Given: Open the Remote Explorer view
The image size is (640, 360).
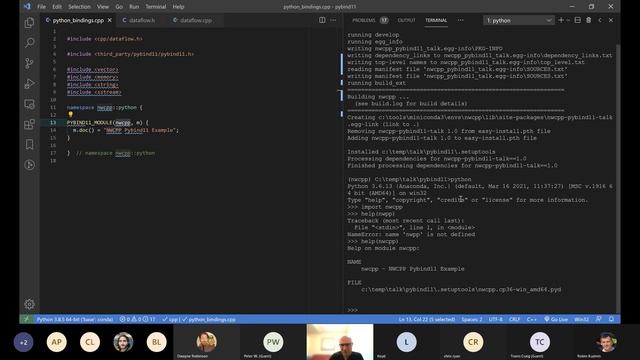Looking at the screenshot, I should [x=29, y=104].
